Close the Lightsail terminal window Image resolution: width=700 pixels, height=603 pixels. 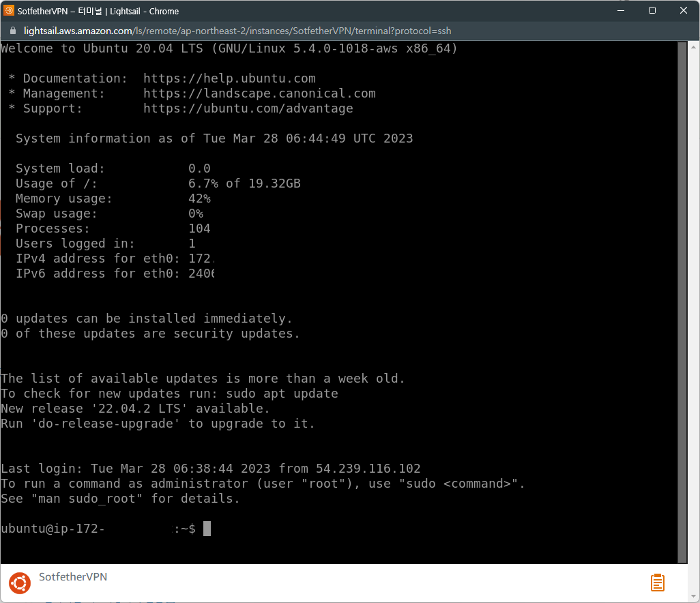click(x=684, y=11)
